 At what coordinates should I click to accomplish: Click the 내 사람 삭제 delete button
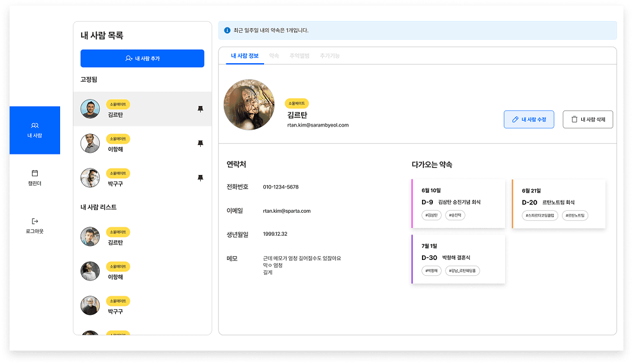pyautogui.click(x=588, y=119)
